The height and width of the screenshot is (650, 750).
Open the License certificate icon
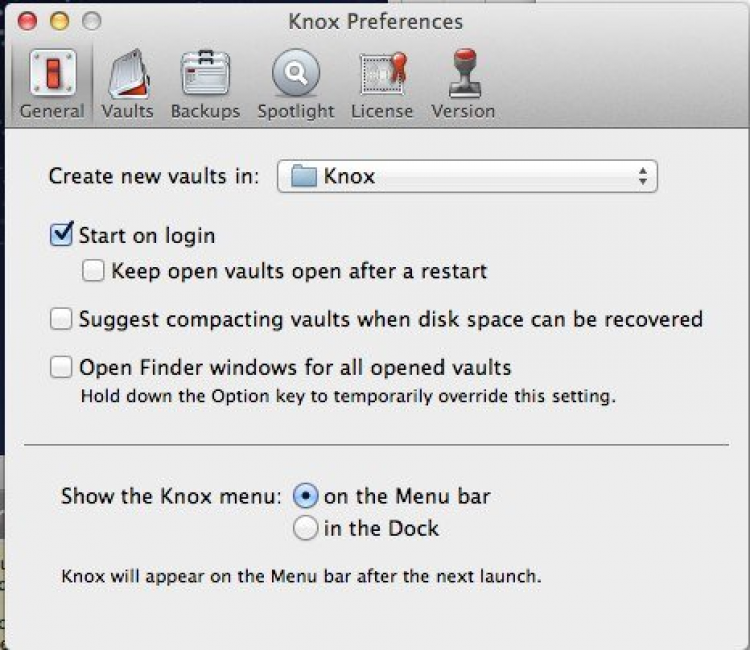click(381, 72)
